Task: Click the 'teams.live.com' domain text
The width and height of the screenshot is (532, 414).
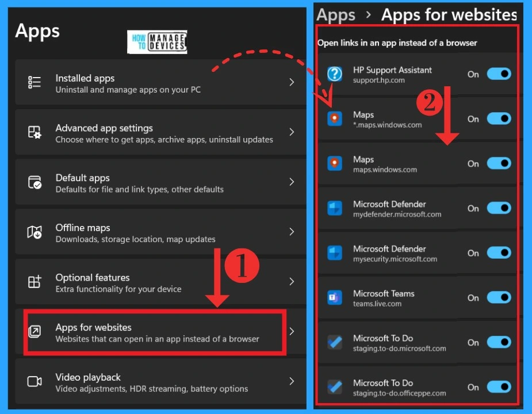Action: coord(377,304)
